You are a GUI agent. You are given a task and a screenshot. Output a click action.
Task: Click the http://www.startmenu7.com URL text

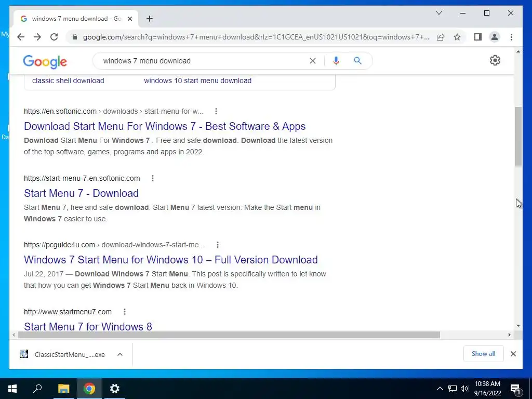point(68,312)
